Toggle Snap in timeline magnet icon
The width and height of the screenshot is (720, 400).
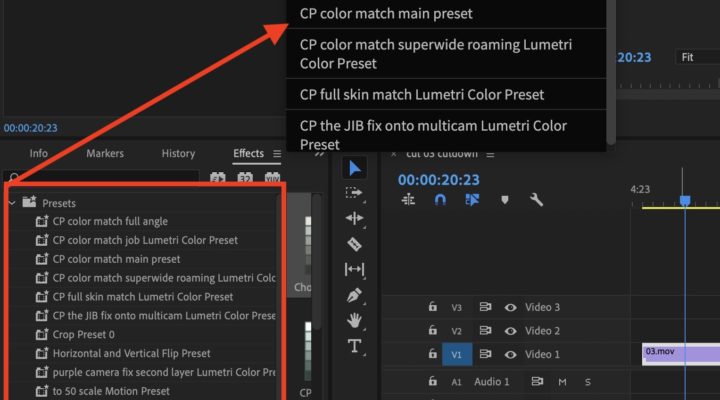coord(440,200)
